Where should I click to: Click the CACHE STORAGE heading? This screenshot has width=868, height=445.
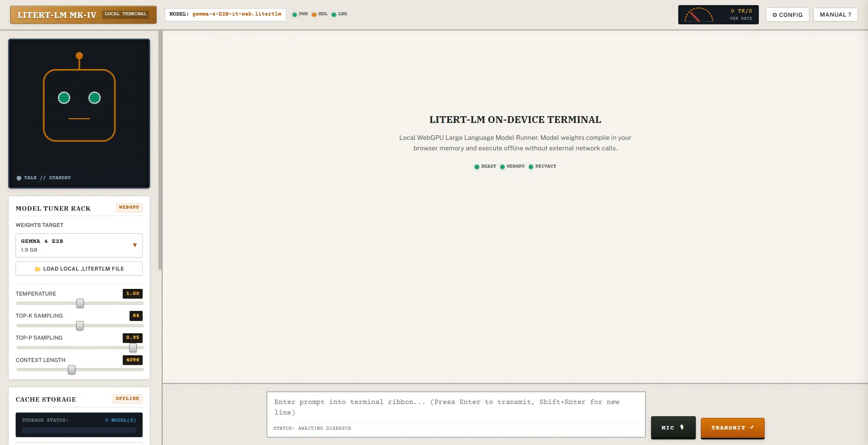tap(46, 400)
